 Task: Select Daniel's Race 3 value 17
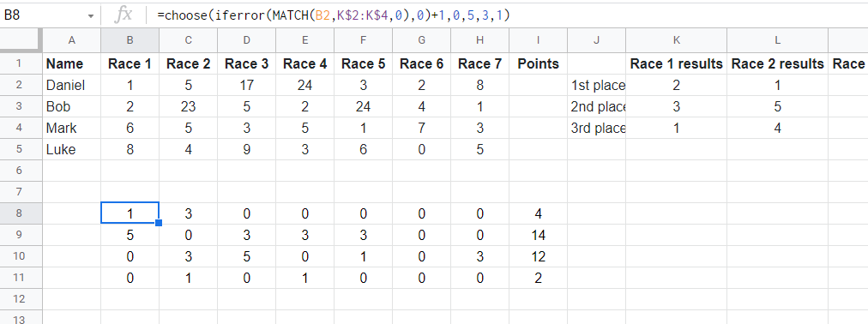(246, 85)
